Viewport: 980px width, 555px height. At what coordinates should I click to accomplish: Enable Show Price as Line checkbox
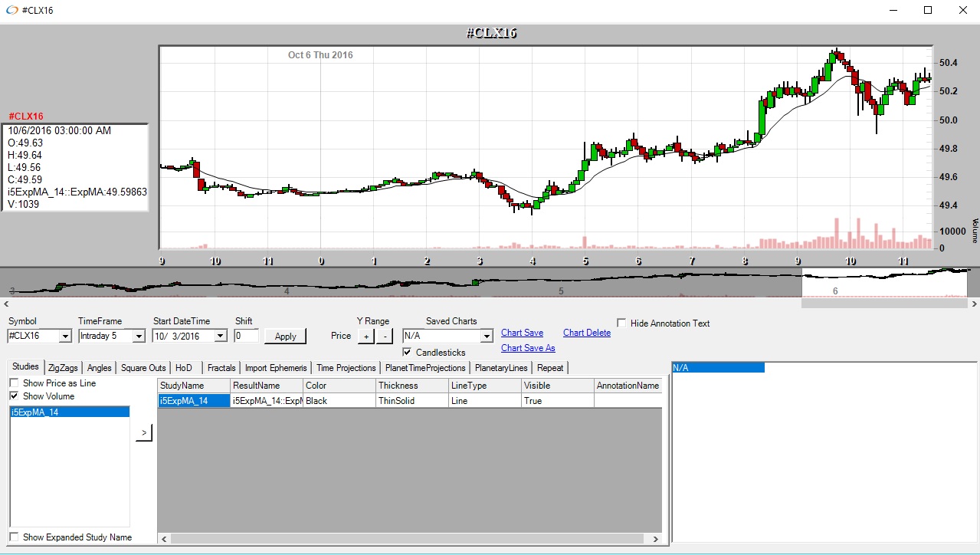pyautogui.click(x=15, y=383)
